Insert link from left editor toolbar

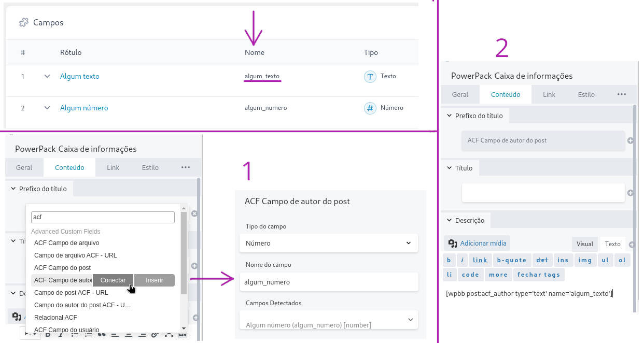click(x=155, y=335)
